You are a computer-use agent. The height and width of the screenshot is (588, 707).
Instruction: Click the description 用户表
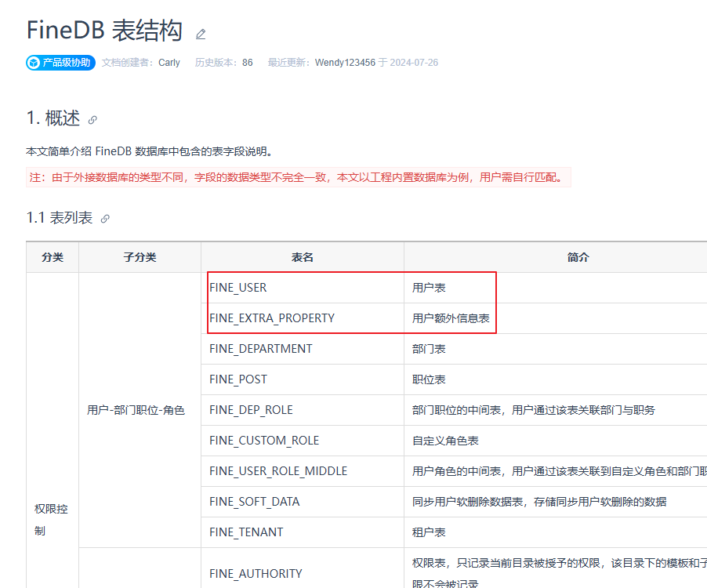(x=429, y=288)
